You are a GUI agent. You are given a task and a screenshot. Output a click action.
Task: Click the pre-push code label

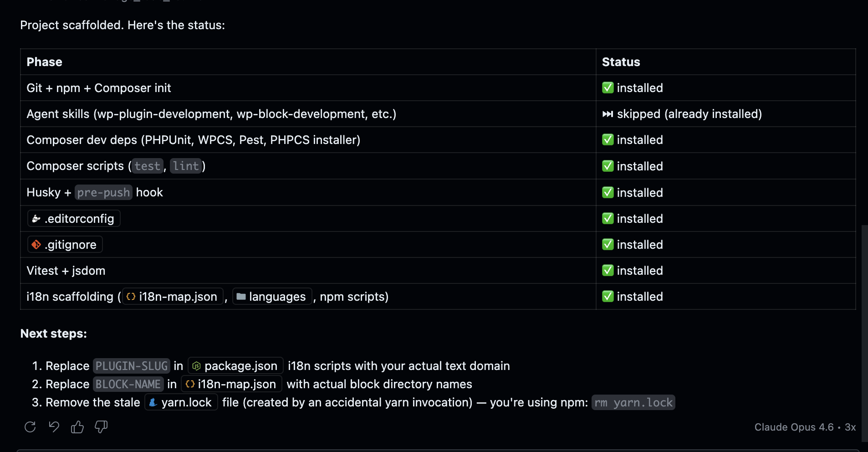click(x=103, y=193)
